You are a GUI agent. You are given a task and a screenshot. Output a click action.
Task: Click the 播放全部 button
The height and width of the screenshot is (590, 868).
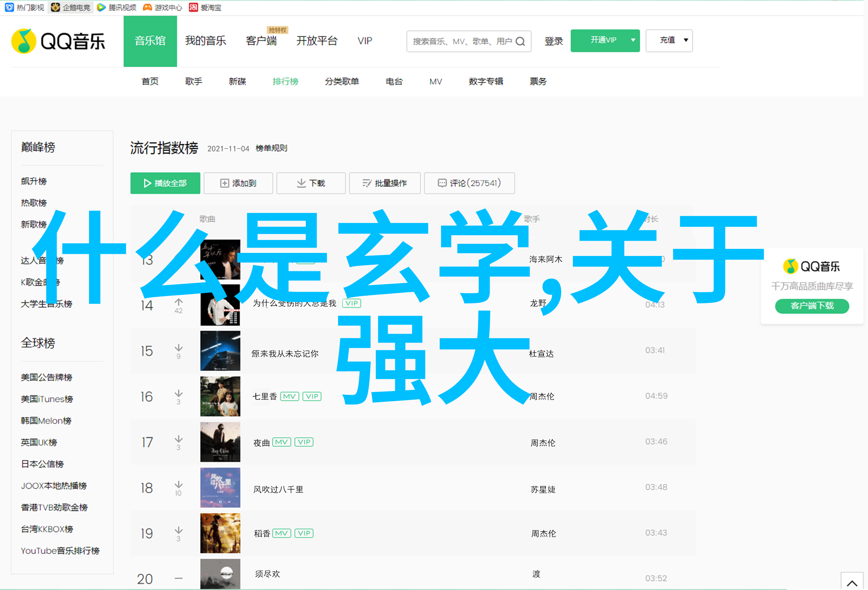tap(165, 183)
